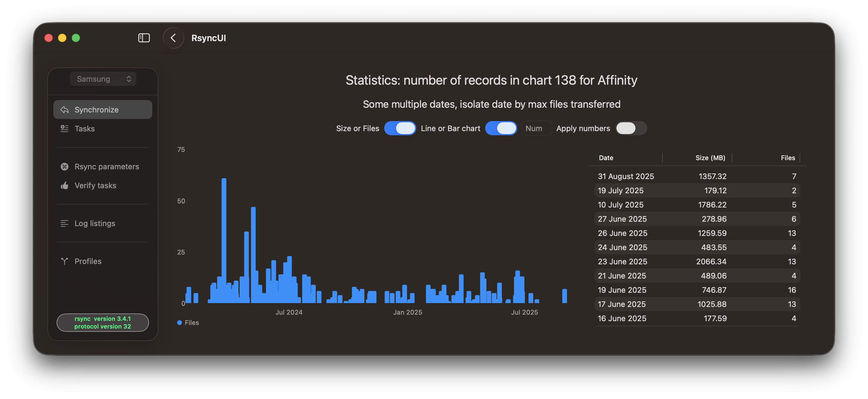Select the 19 June 2025 row

pyautogui.click(x=697, y=290)
